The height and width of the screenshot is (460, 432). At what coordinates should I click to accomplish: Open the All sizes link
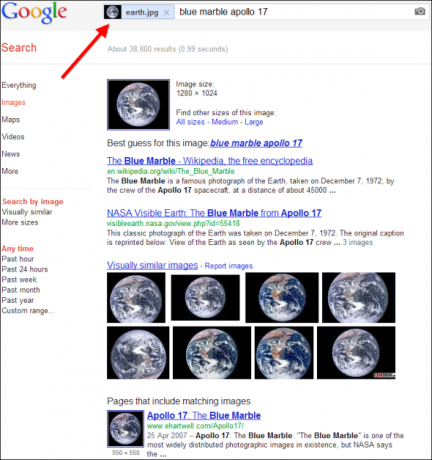coord(190,122)
